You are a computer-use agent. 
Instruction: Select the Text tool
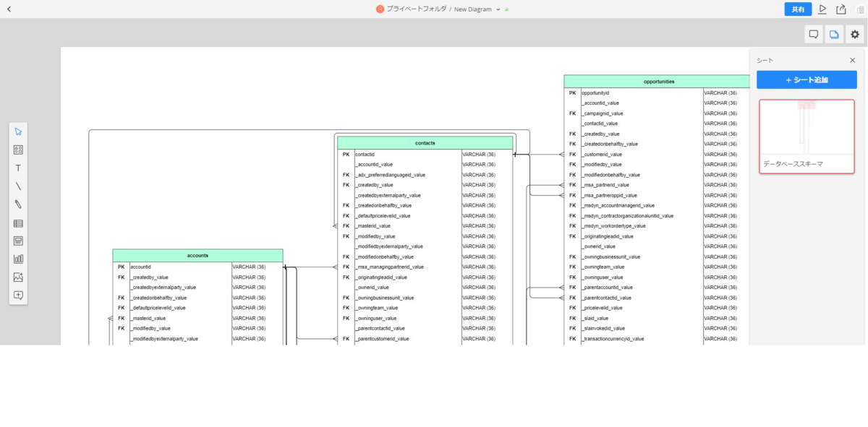click(x=18, y=168)
